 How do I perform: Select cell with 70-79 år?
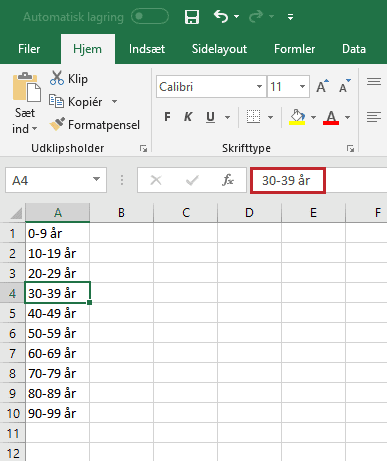coord(57,373)
